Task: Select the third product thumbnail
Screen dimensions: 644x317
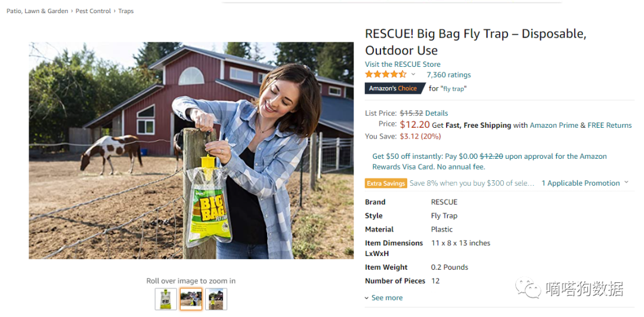Action: [216, 299]
